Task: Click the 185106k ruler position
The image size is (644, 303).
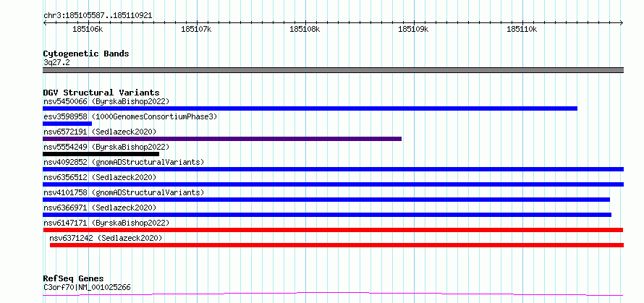Action: click(x=88, y=29)
